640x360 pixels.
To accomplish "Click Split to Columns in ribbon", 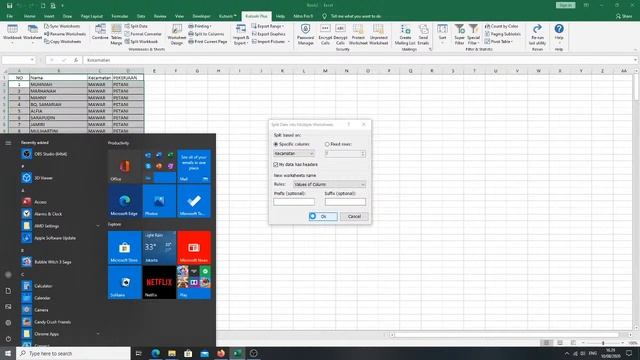I will (x=206, y=34).
